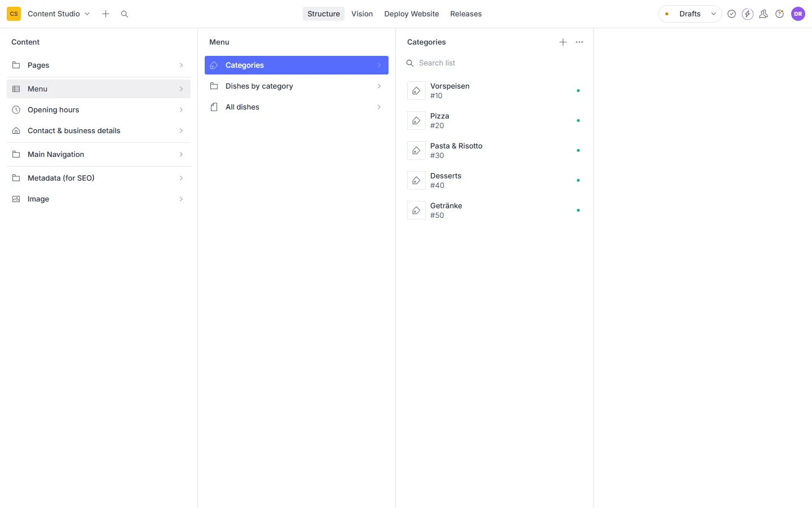Click the home icon beside Contact & business details

click(16, 130)
